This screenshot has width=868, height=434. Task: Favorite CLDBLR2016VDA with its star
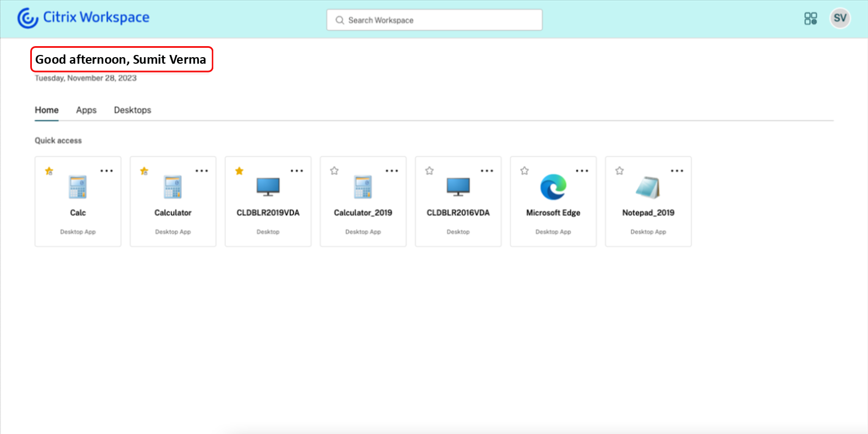(429, 171)
